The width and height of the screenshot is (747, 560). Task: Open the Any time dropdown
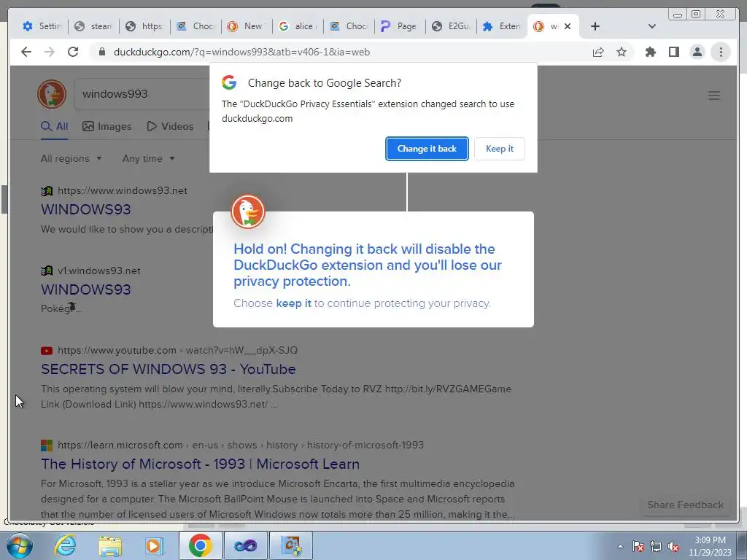coord(148,158)
